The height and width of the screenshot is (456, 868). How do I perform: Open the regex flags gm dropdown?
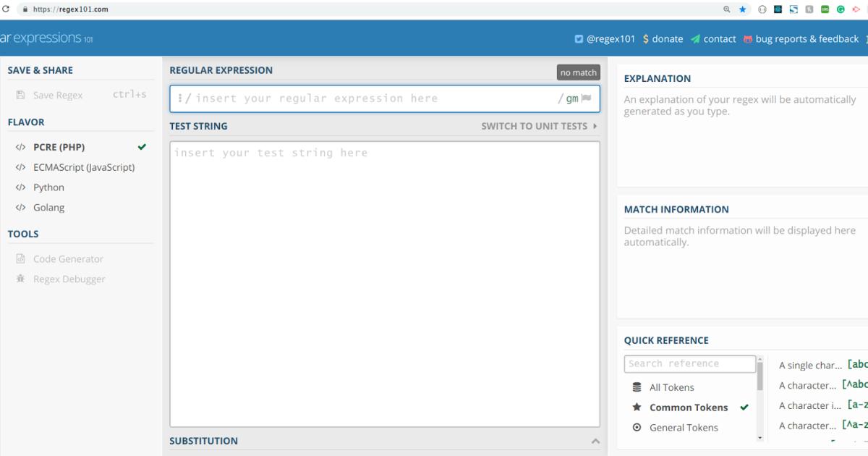tap(571, 98)
